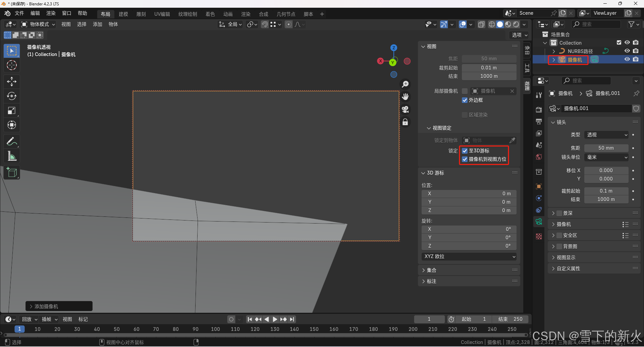Toggle X-ray display icon
The width and height of the screenshot is (644, 347).
[481, 24]
